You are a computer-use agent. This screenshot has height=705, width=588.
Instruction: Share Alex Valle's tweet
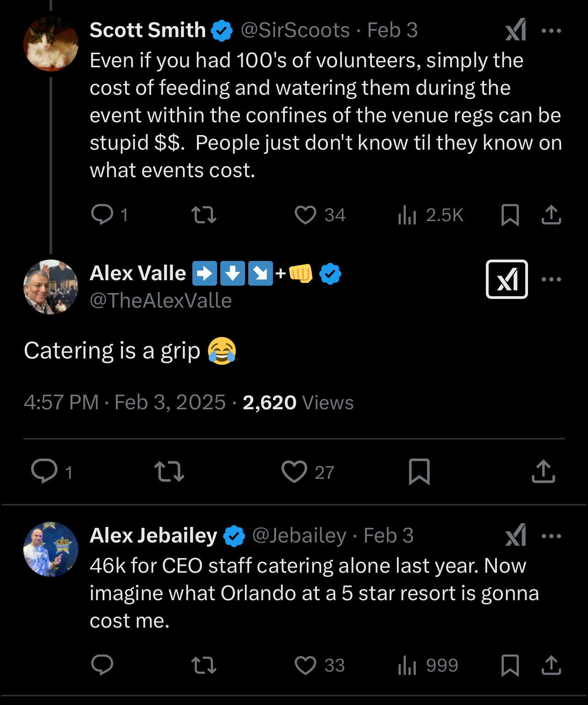coord(543,472)
